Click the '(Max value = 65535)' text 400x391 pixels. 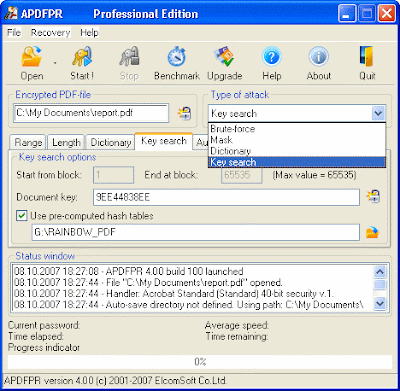coord(314,175)
